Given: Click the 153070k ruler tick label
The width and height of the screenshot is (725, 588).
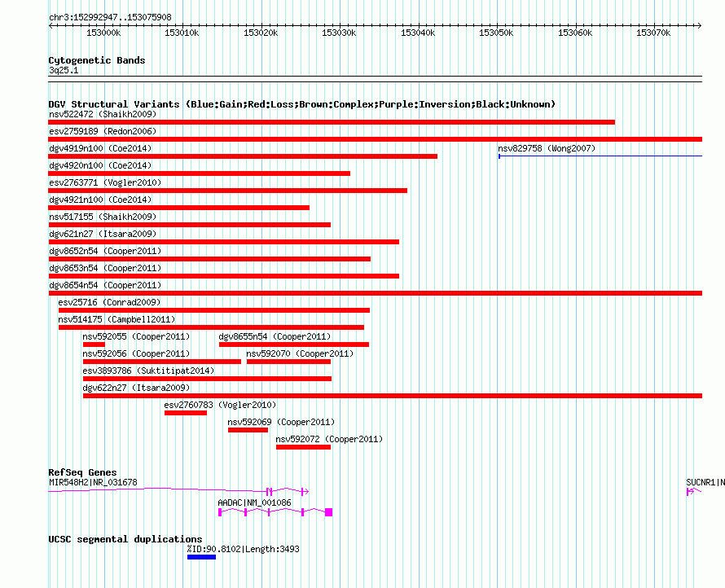Looking at the screenshot, I should pos(653,33).
